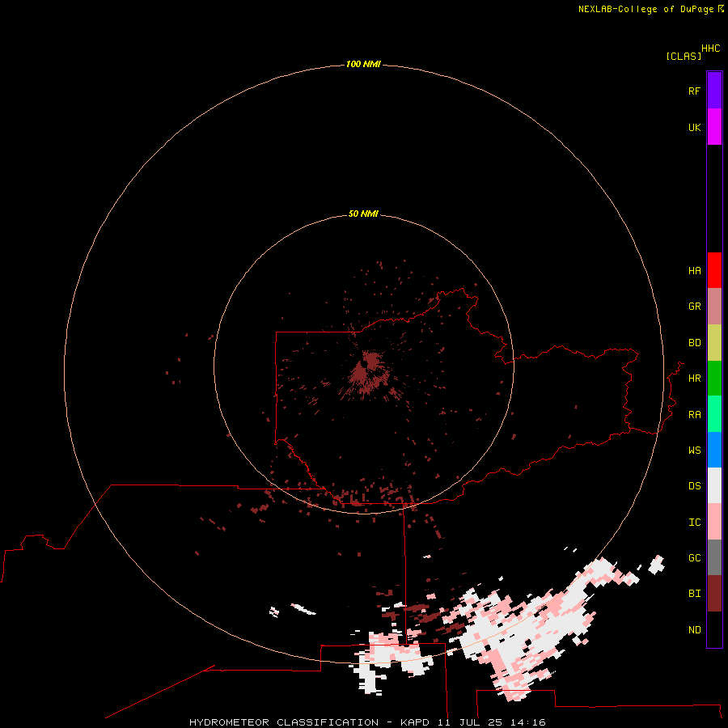Click the IC legend label
728x728 pixels.
click(694, 522)
